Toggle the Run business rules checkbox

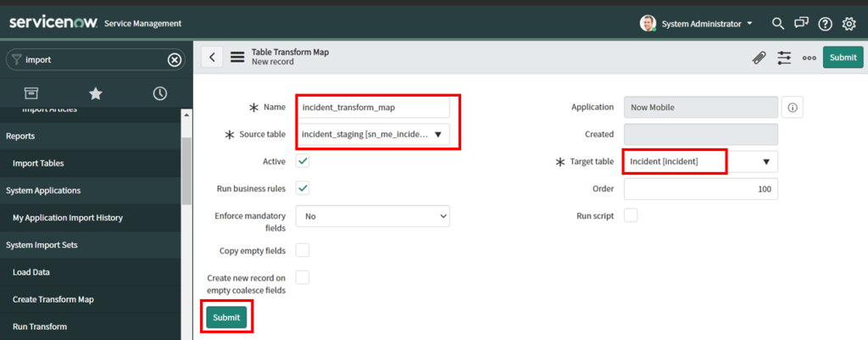click(303, 188)
